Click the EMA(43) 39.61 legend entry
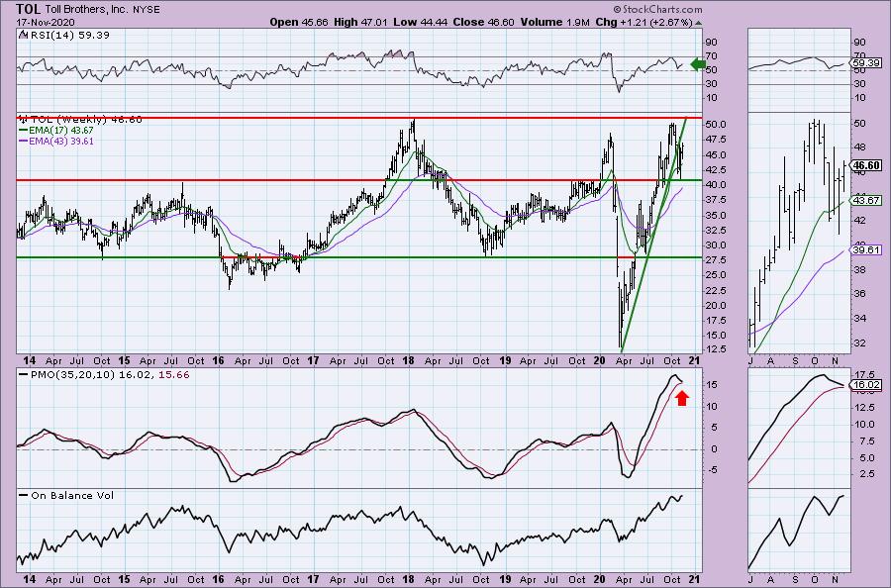 (61, 141)
